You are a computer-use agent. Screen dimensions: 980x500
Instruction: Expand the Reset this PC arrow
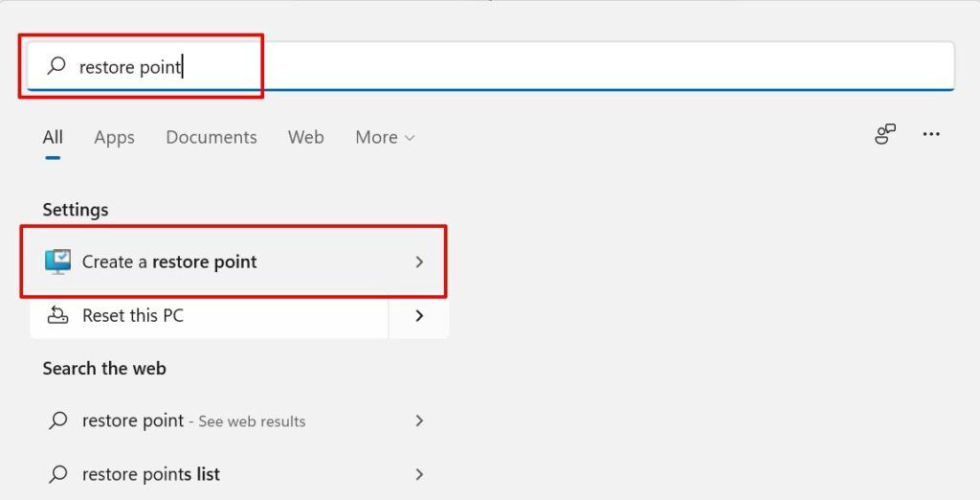tap(419, 316)
